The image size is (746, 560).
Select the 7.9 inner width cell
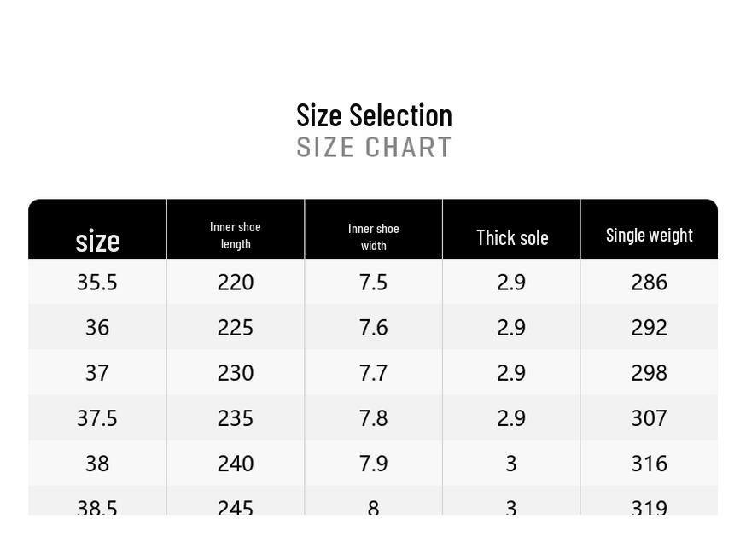click(373, 464)
